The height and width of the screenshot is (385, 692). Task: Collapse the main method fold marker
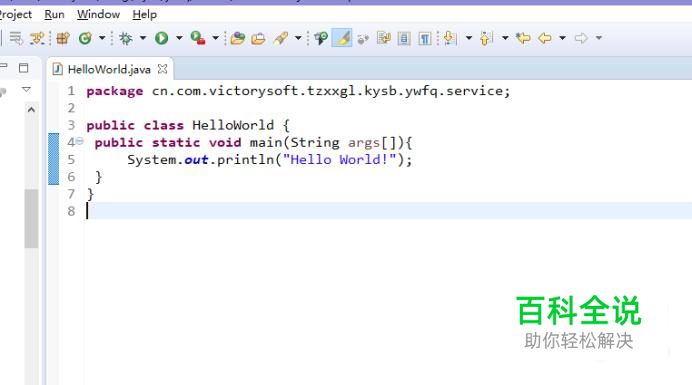tap(79, 141)
